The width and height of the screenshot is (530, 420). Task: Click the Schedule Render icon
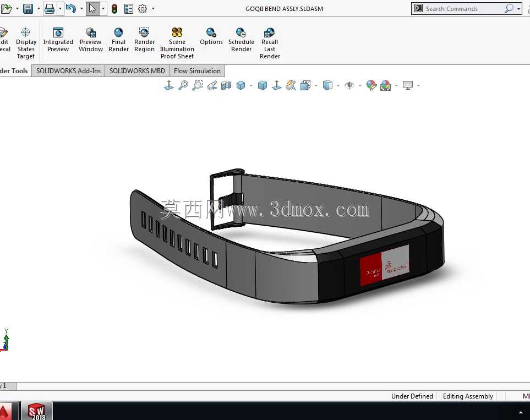(x=241, y=32)
